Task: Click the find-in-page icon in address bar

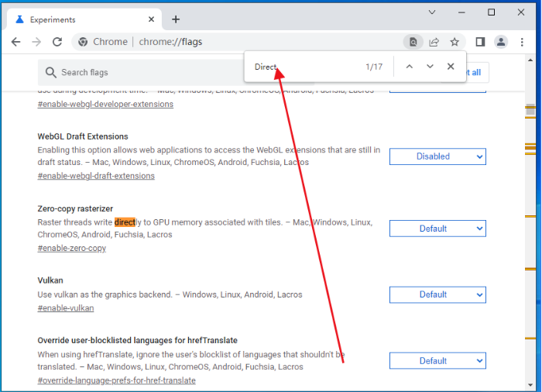Action: pyautogui.click(x=413, y=42)
